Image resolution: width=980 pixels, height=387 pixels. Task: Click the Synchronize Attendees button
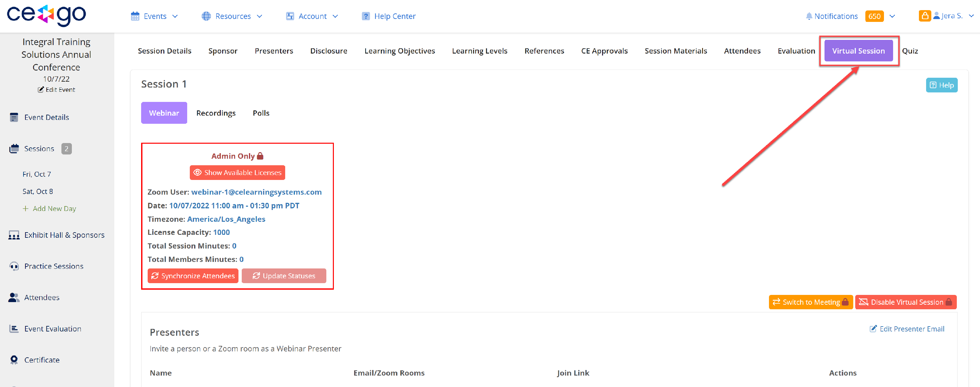193,276
